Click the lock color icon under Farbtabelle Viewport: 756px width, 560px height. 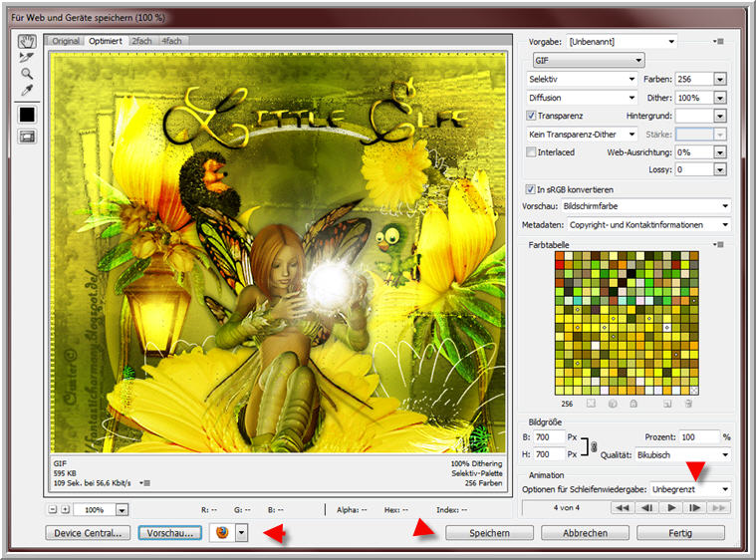(633, 404)
